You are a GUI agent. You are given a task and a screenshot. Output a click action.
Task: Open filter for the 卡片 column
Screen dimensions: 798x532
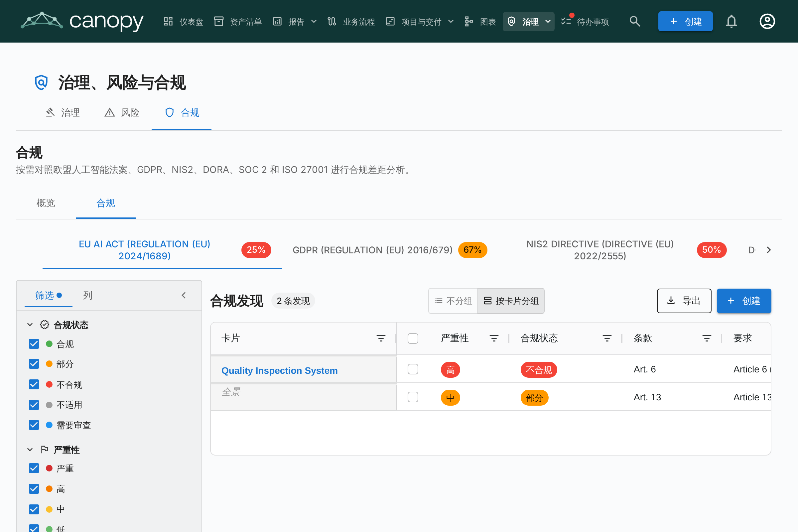pyautogui.click(x=381, y=338)
